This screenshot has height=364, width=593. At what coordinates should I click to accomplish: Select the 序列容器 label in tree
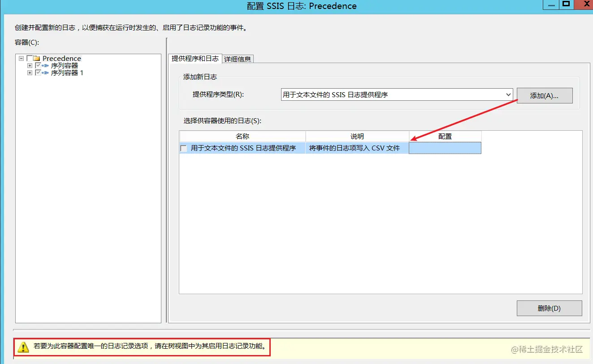coord(65,65)
